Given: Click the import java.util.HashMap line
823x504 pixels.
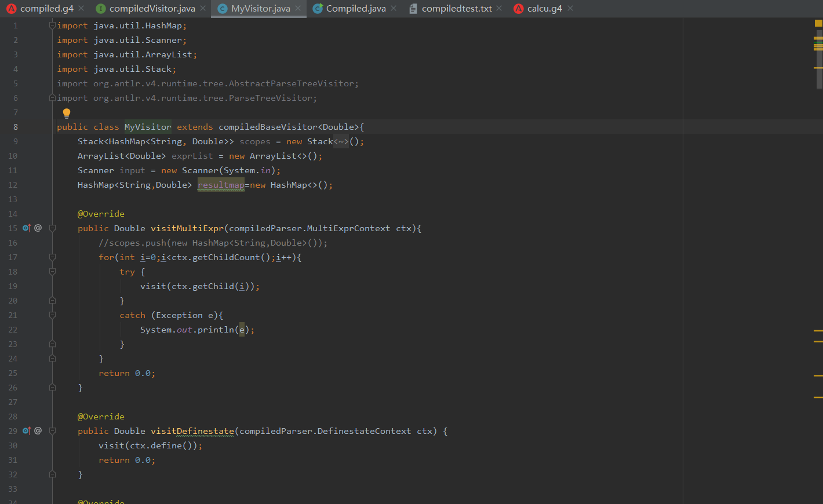Looking at the screenshot, I should [x=122, y=25].
